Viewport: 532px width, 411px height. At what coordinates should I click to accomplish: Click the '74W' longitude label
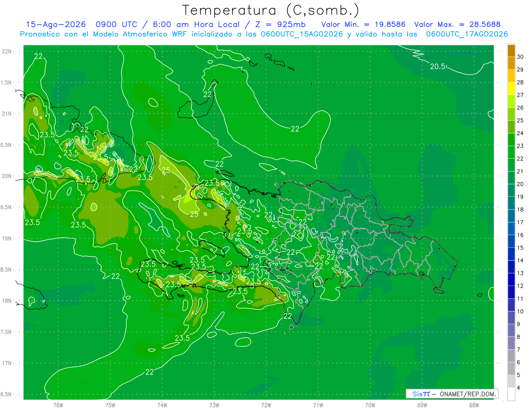coord(162,405)
